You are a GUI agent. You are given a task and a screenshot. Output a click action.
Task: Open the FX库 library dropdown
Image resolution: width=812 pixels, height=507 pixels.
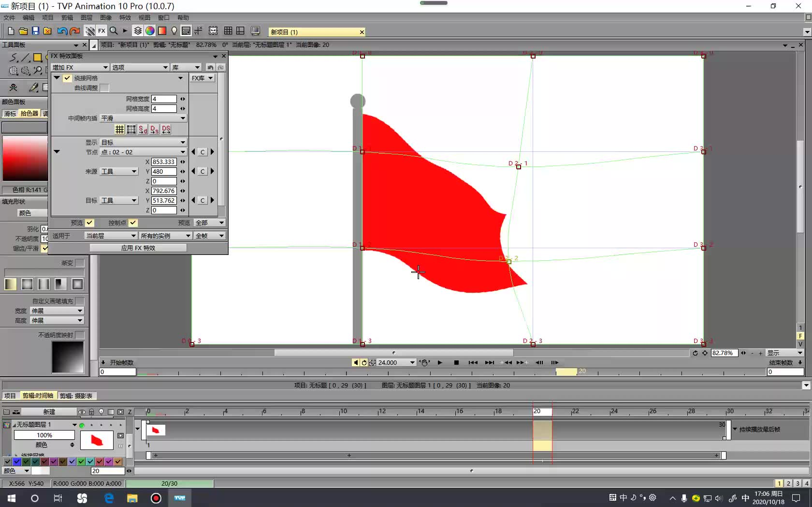pyautogui.click(x=202, y=78)
